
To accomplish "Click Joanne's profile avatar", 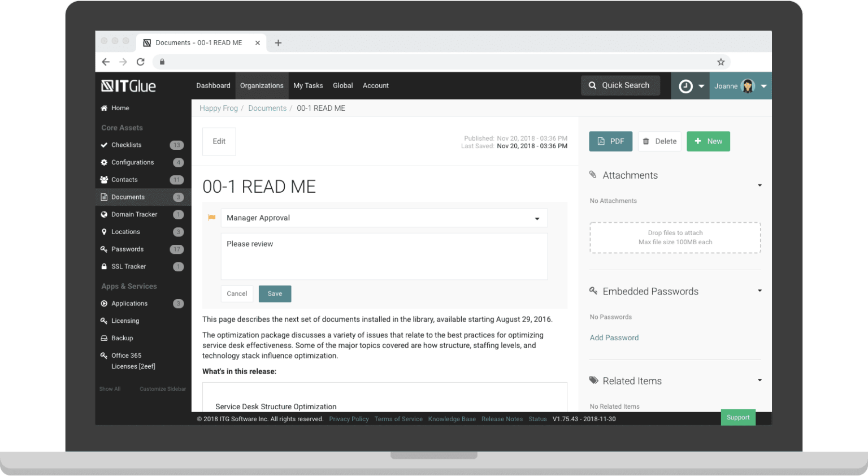I will (x=748, y=86).
